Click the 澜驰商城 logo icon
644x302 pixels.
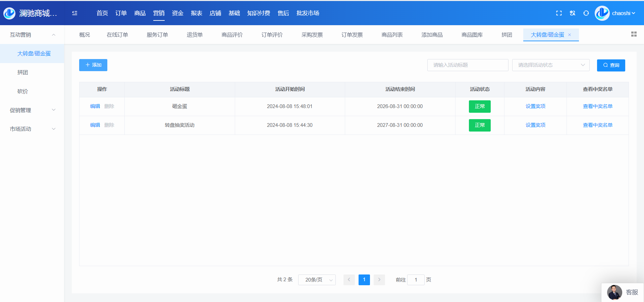(x=9, y=13)
